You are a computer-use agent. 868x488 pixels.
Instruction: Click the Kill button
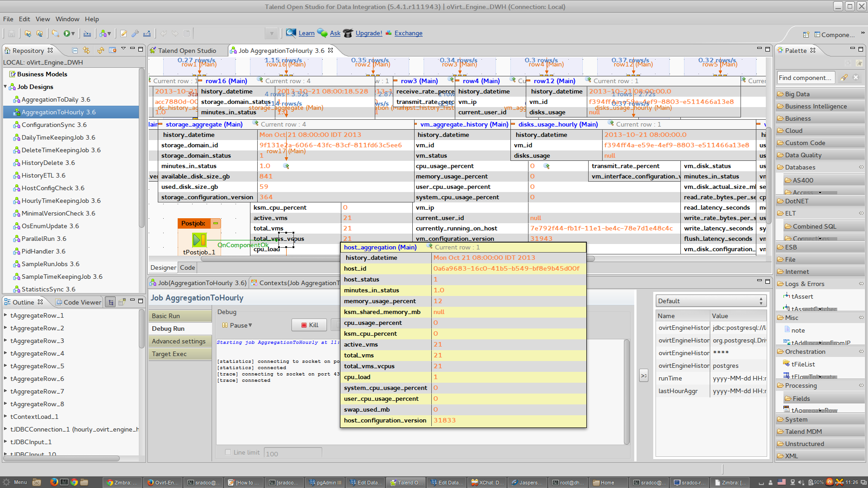tap(310, 325)
